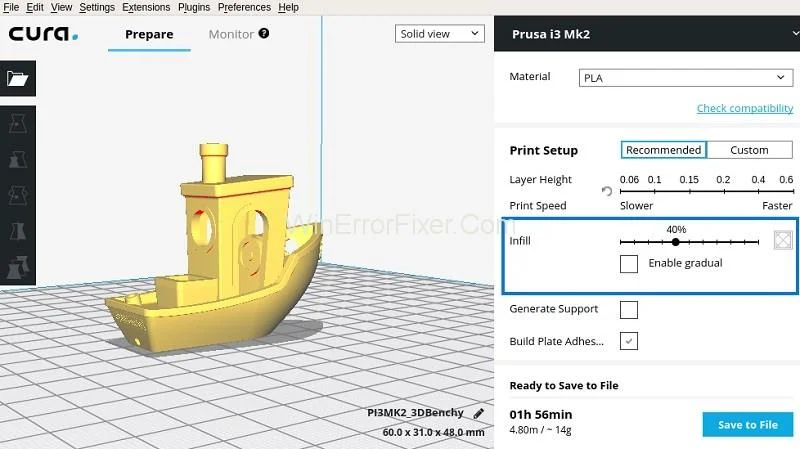
Task: Click the Material label
Action: click(x=530, y=77)
